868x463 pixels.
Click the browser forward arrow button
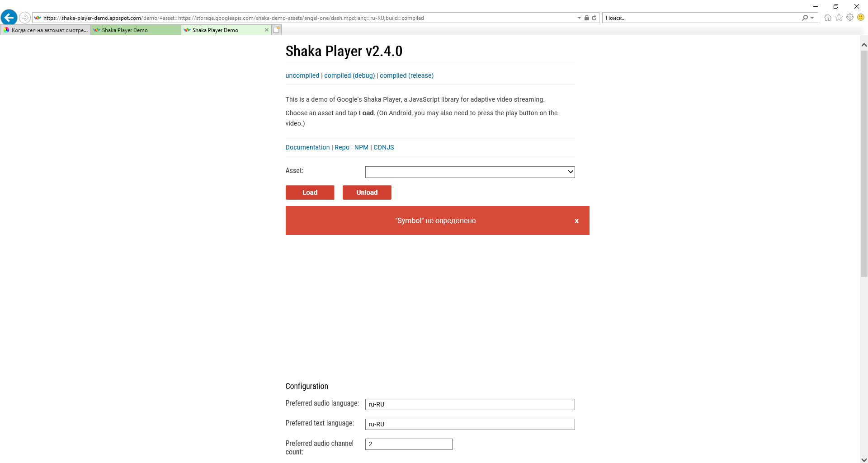[25, 18]
